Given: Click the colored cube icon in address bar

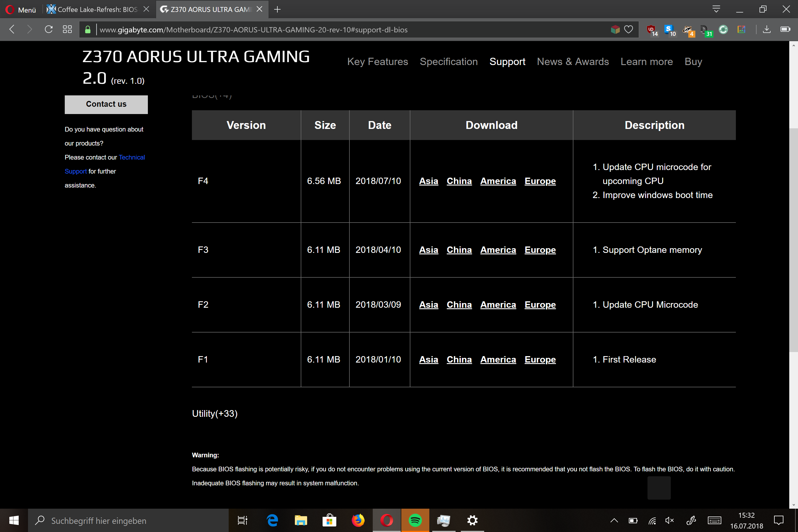Looking at the screenshot, I should click(615, 29).
